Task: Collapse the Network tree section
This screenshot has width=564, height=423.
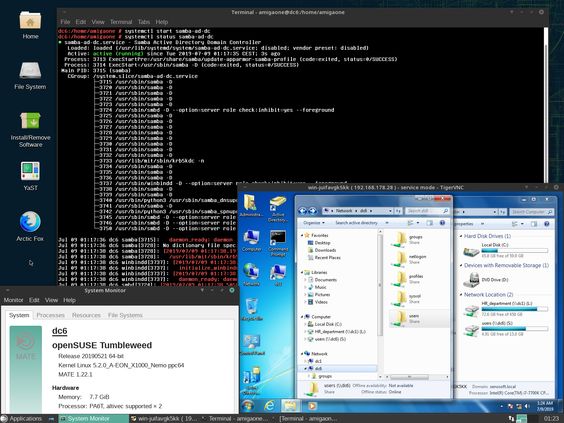Action: 302,354
